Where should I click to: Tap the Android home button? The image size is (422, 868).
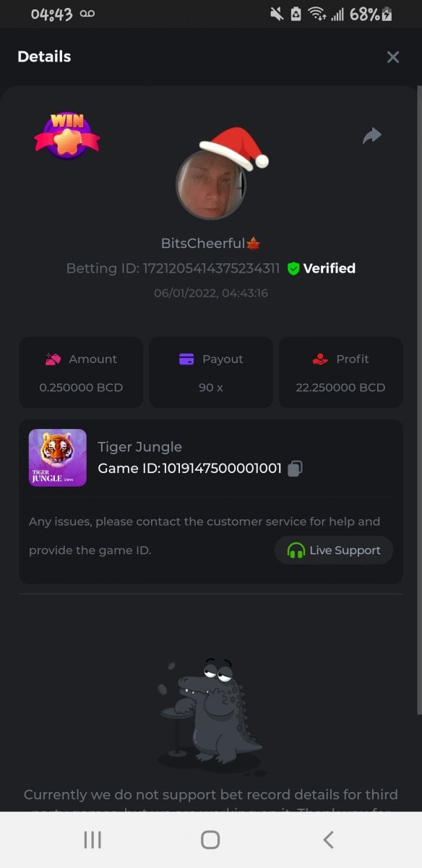coord(210,840)
